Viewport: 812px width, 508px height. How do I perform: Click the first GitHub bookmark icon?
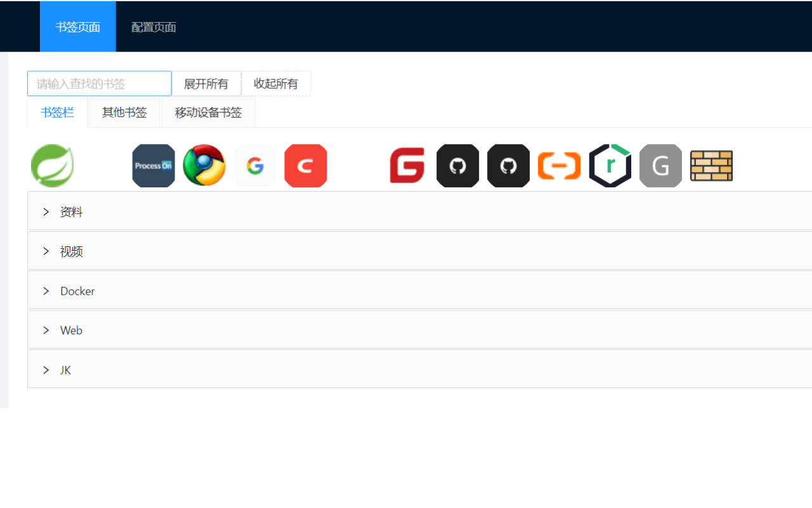pyautogui.click(x=457, y=165)
